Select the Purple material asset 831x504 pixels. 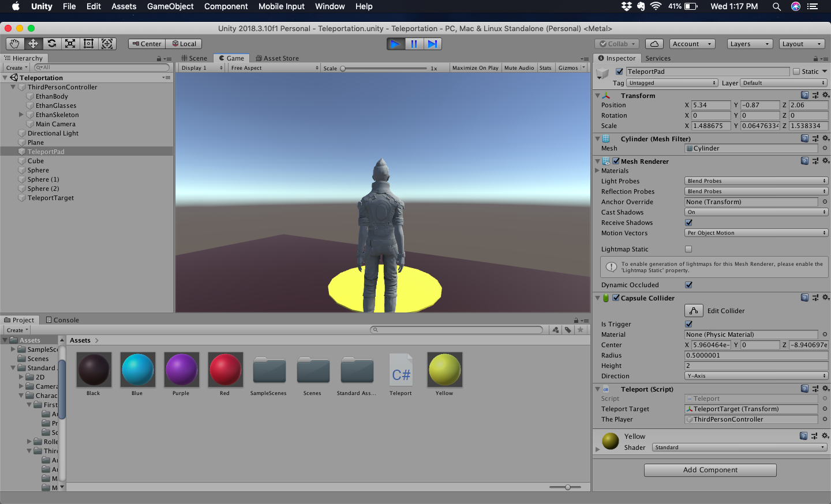tap(181, 370)
